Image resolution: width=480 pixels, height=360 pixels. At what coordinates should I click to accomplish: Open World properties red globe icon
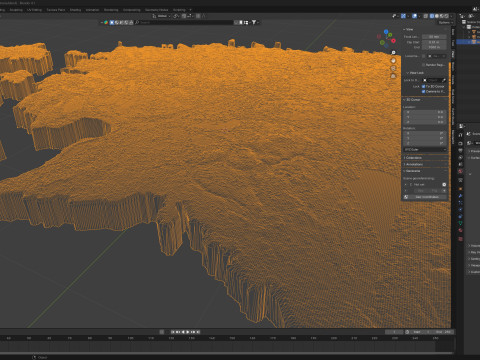(x=460, y=171)
